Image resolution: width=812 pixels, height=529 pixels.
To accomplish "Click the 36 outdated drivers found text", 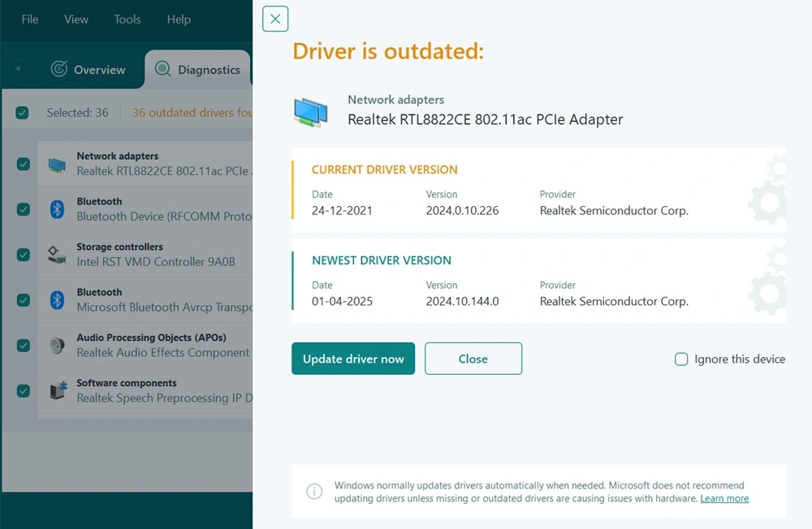I will point(192,112).
